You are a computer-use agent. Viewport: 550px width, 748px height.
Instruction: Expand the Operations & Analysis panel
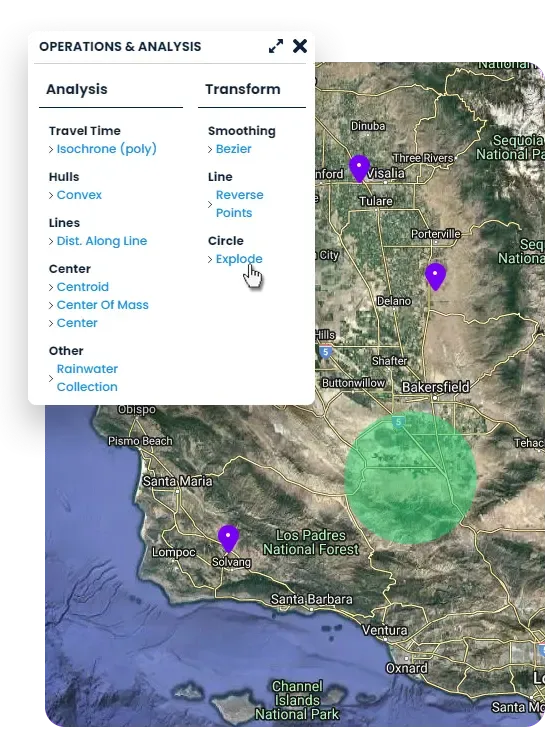(276, 46)
